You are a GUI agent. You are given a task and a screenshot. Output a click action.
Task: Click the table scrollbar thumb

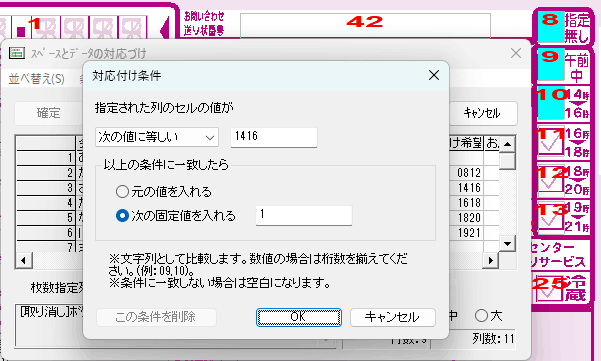click(507, 161)
